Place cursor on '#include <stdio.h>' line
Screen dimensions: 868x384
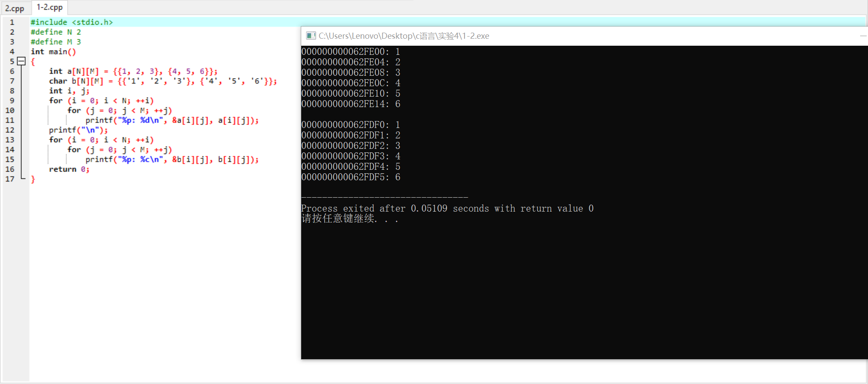[72, 22]
